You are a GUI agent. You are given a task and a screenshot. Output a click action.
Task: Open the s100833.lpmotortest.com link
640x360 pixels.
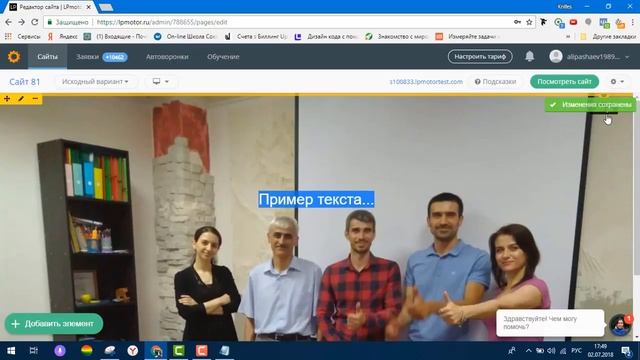[426, 82]
